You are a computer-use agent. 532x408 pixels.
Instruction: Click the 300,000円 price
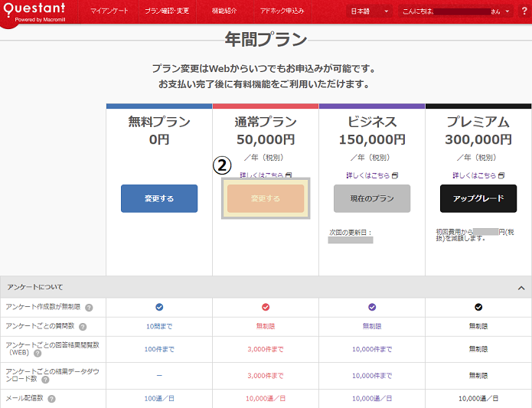coord(478,139)
